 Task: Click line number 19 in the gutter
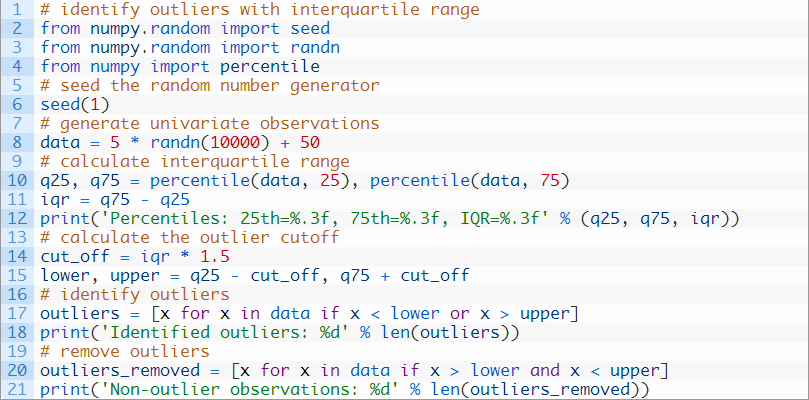18,352
